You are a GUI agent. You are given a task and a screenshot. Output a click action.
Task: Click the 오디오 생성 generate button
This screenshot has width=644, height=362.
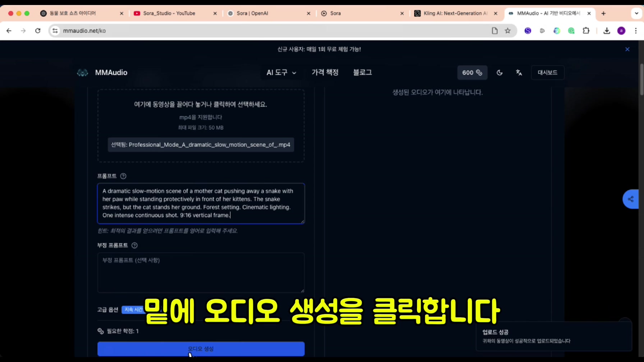tap(201, 349)
